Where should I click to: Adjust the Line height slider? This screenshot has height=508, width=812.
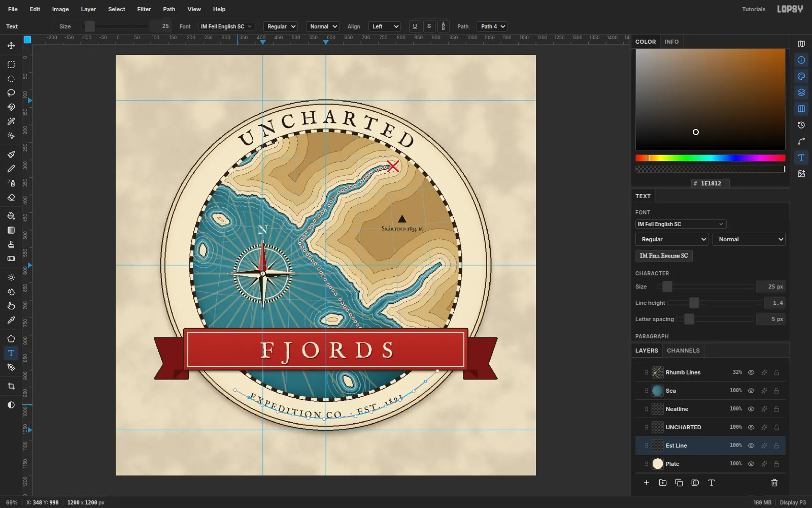(715, 303)
